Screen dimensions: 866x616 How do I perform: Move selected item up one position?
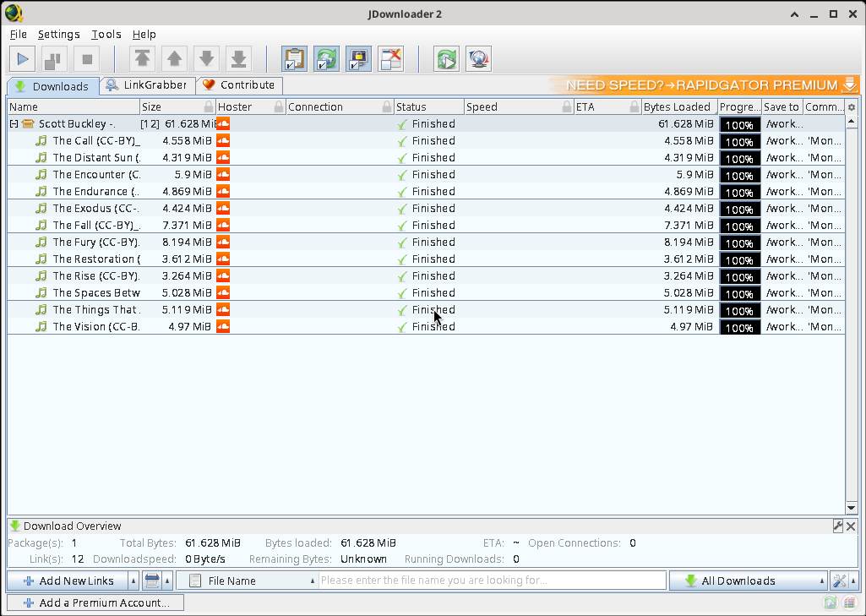coord(175,59)
